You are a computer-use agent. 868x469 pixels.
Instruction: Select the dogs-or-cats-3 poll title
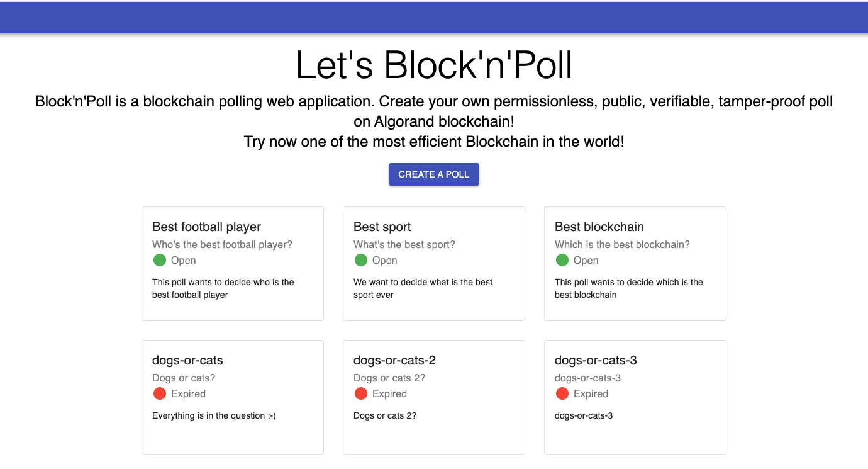596,360
